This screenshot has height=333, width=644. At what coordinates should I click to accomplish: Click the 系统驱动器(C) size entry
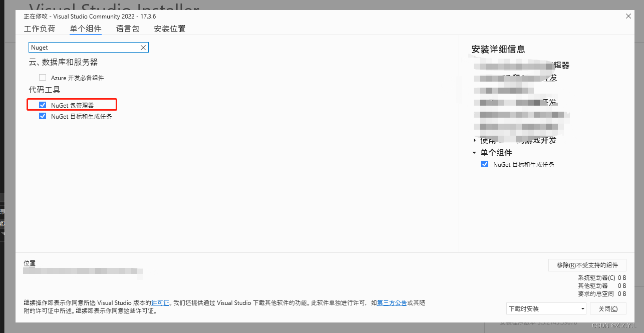pos(602,278)
